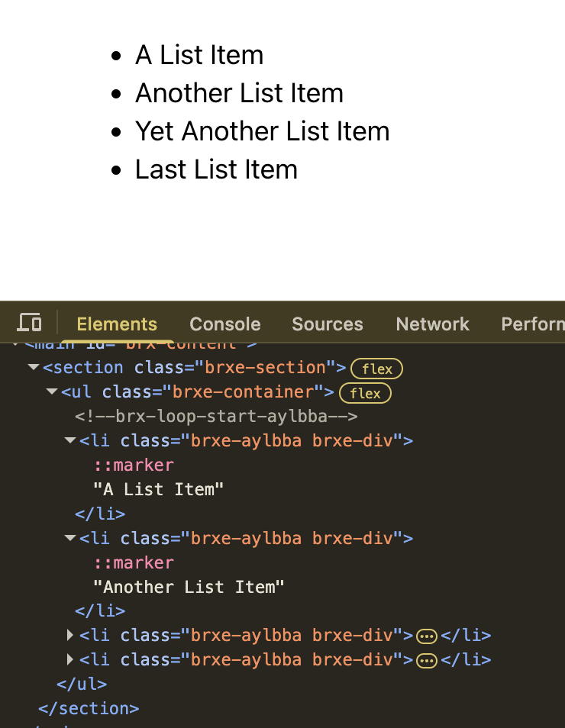
Task: Select the ::marker above "A List Item" text
Action: 134,465
